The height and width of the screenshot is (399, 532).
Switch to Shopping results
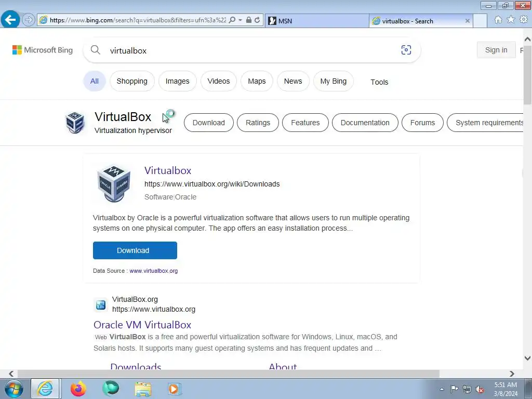pos(132,81)
